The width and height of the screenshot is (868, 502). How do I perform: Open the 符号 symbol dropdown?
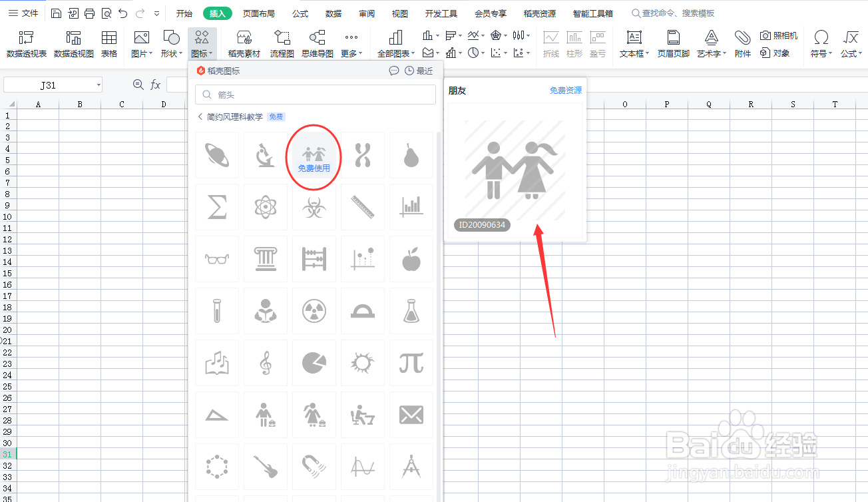tap(821, 44)
